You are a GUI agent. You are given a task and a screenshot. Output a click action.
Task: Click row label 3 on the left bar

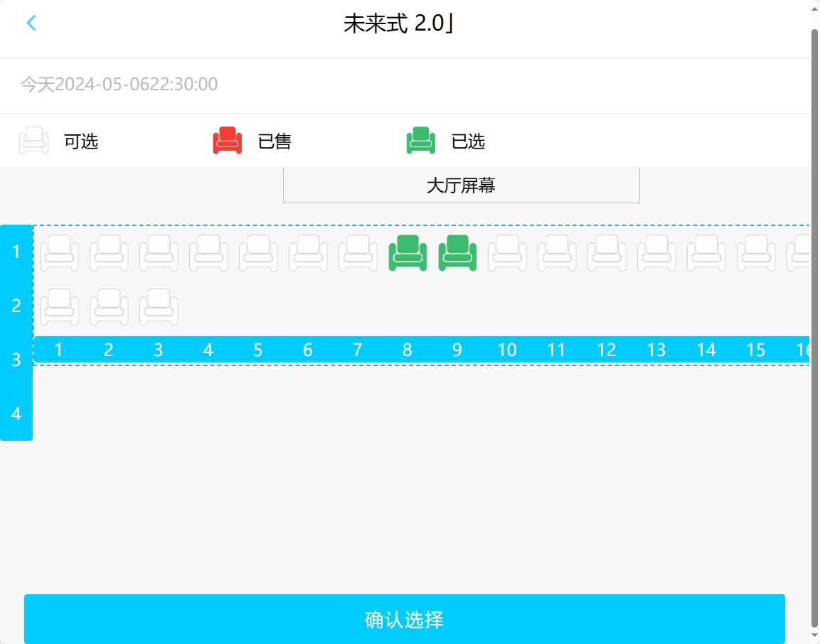pos(16,359)
